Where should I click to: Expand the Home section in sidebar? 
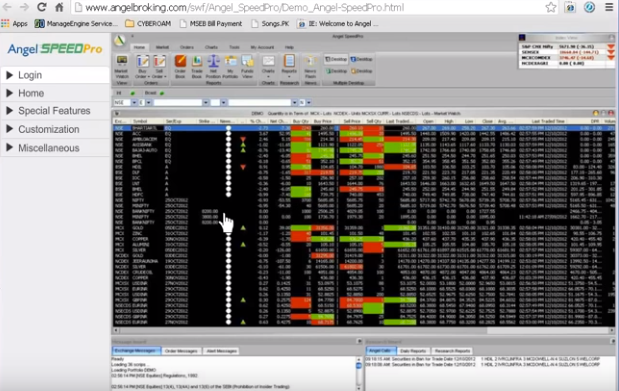click(x=55, y=93)
